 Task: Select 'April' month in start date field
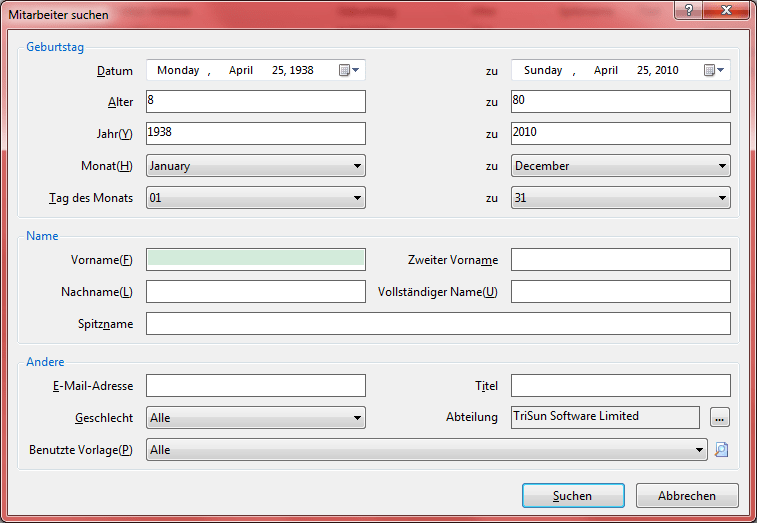[x=240, y=70]
